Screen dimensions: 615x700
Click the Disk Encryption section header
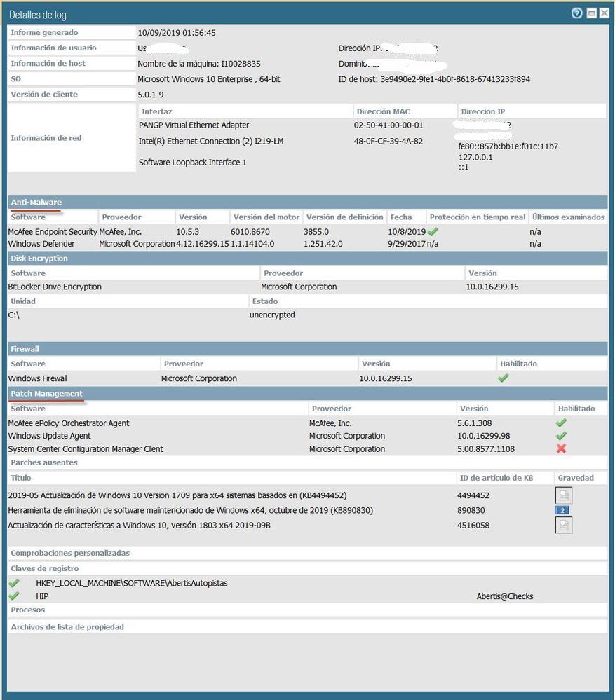click(39, 259)
